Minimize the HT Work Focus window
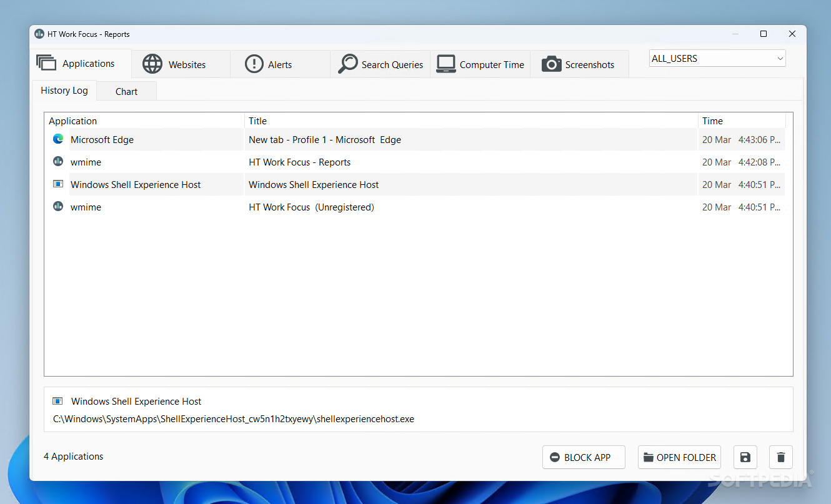The image size is (831, 504). [735, 34]
